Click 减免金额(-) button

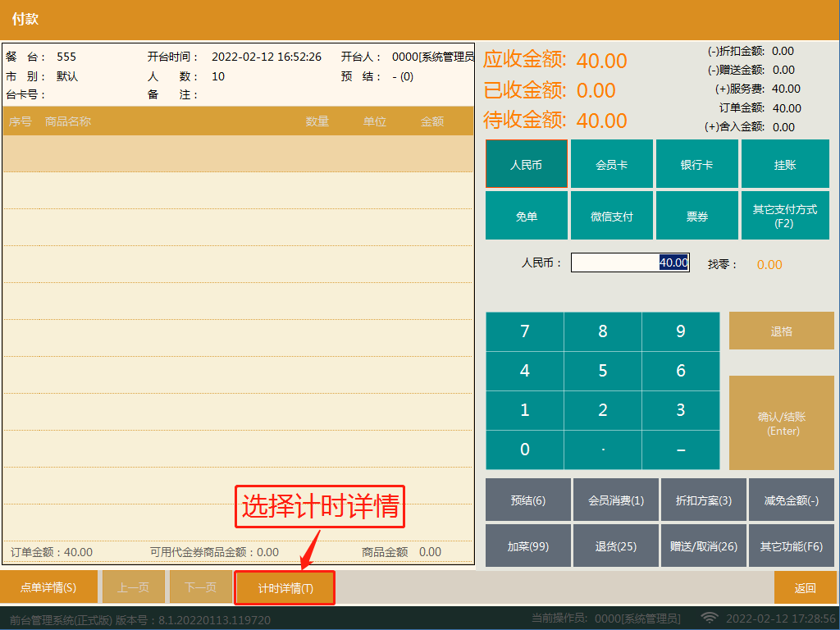[792, 500]
